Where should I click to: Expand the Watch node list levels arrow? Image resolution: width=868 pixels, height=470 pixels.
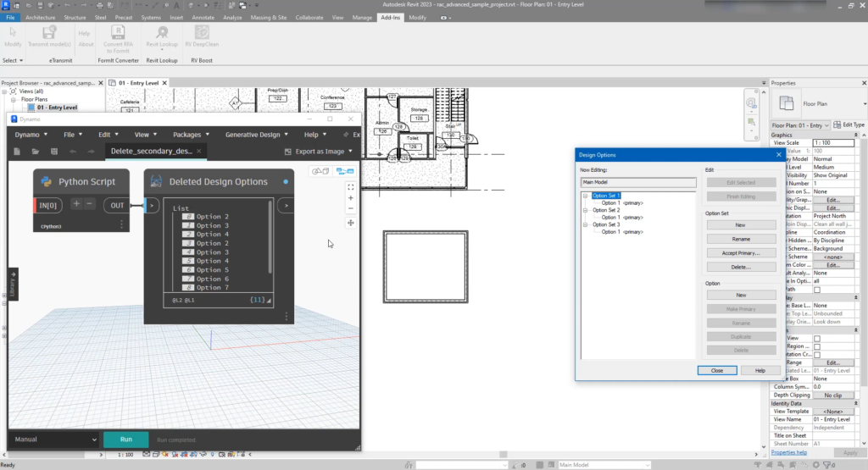click(269, 301)
